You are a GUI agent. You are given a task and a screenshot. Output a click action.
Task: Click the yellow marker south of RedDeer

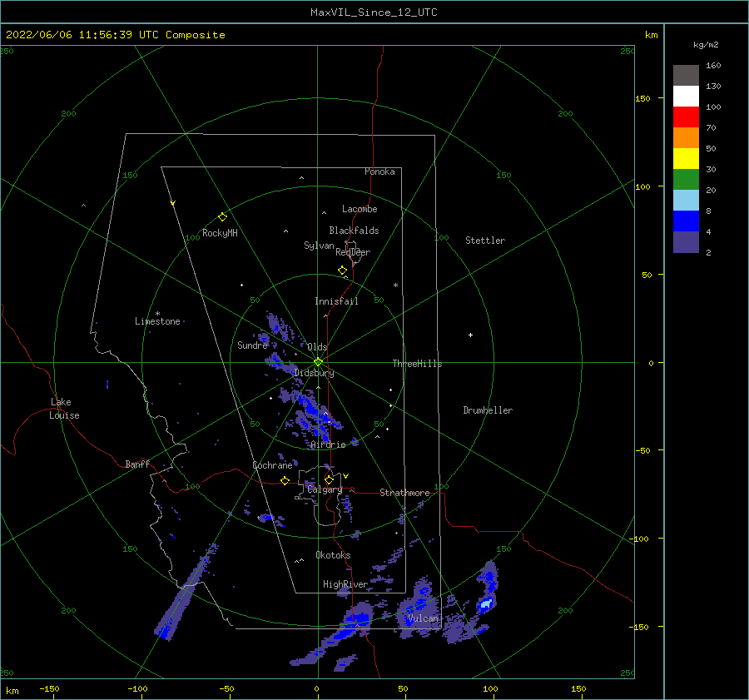pos(342,271)
